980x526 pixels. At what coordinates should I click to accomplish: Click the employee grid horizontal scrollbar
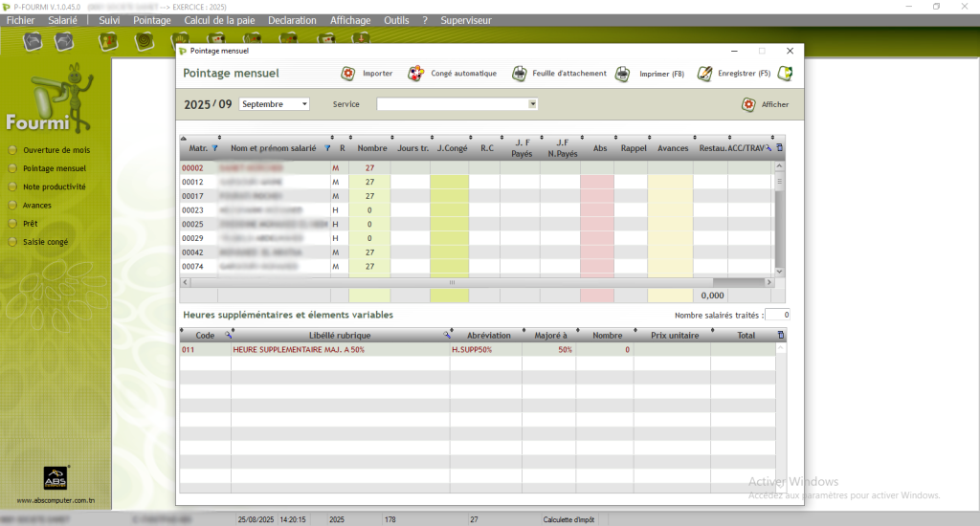452,283
